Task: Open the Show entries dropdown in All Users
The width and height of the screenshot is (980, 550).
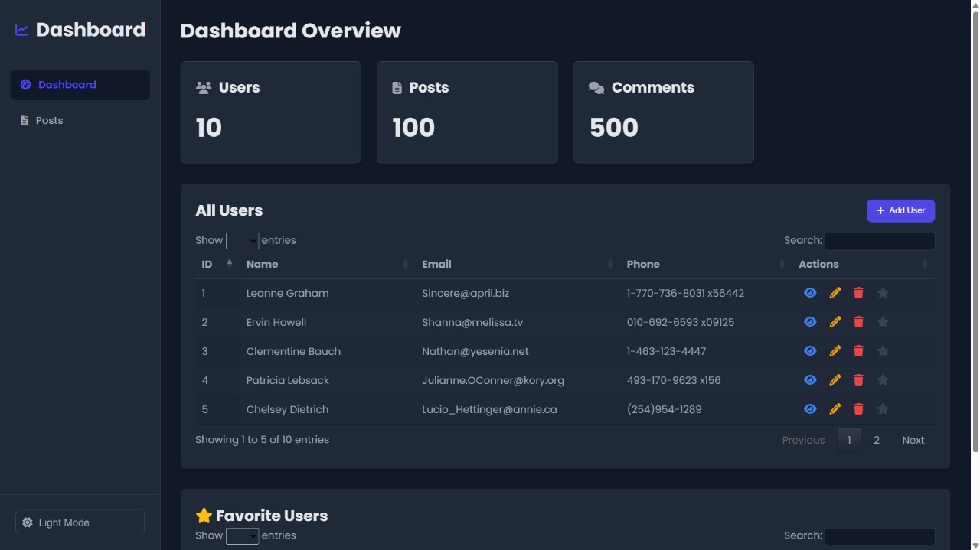Action: point(243,240)
